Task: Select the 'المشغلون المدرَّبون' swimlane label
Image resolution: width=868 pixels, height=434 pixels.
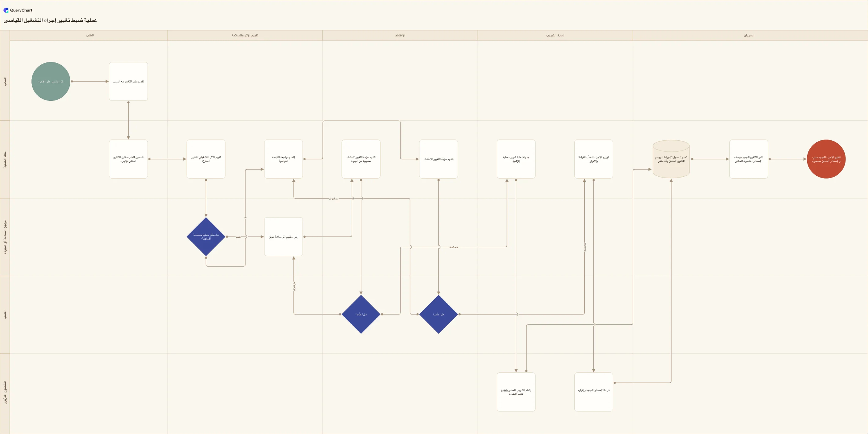Action: 5,392
